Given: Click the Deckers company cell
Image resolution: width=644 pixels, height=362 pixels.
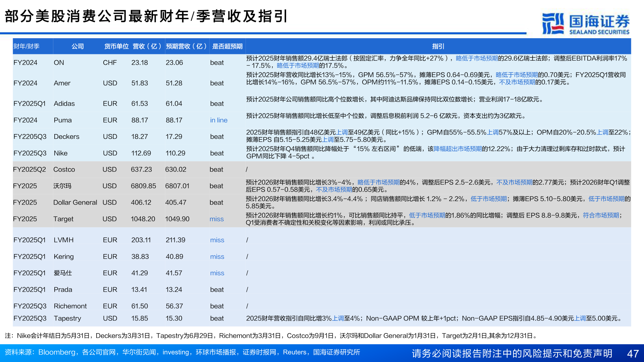Looking at the screenshot, I should click(66, 136).
